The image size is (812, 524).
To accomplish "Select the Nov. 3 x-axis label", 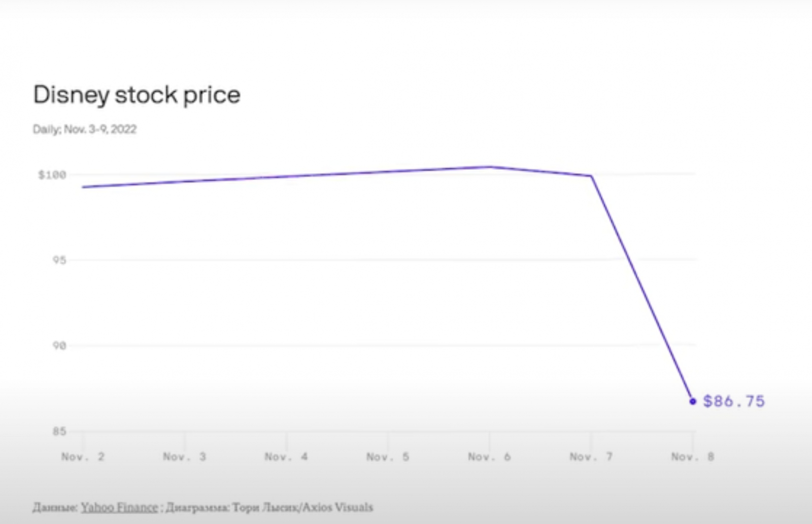I will (185, 457).
